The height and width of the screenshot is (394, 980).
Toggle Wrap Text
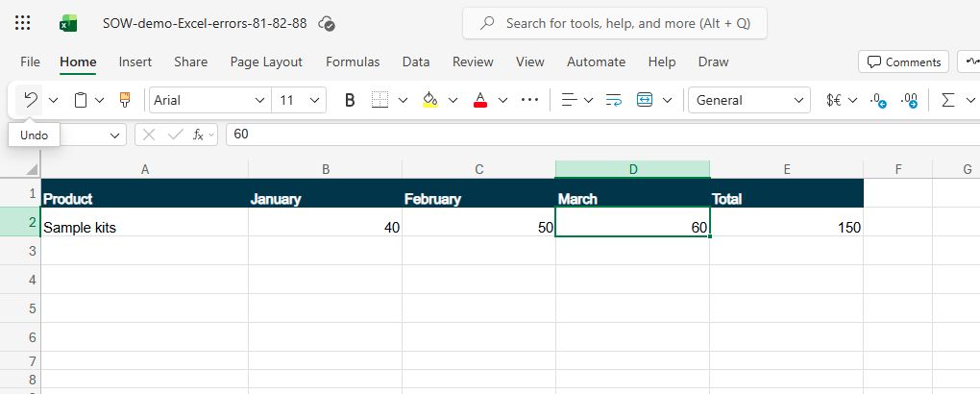coord(614,100)
